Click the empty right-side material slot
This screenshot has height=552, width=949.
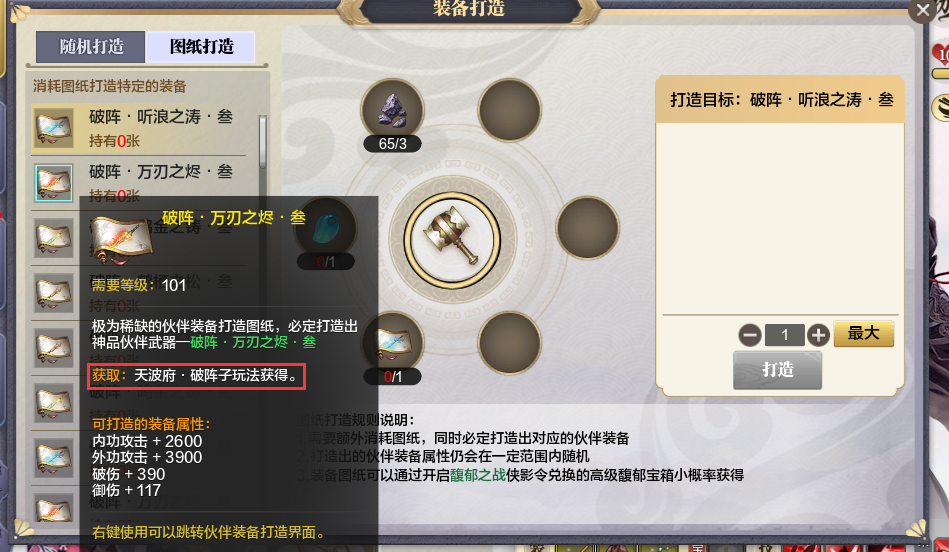[587, 228]
